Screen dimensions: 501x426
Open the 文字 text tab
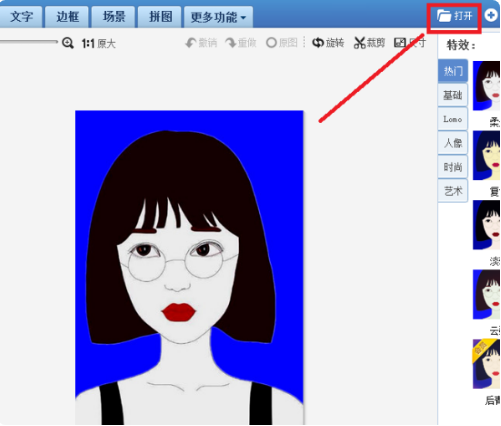(x=21, y=17)
